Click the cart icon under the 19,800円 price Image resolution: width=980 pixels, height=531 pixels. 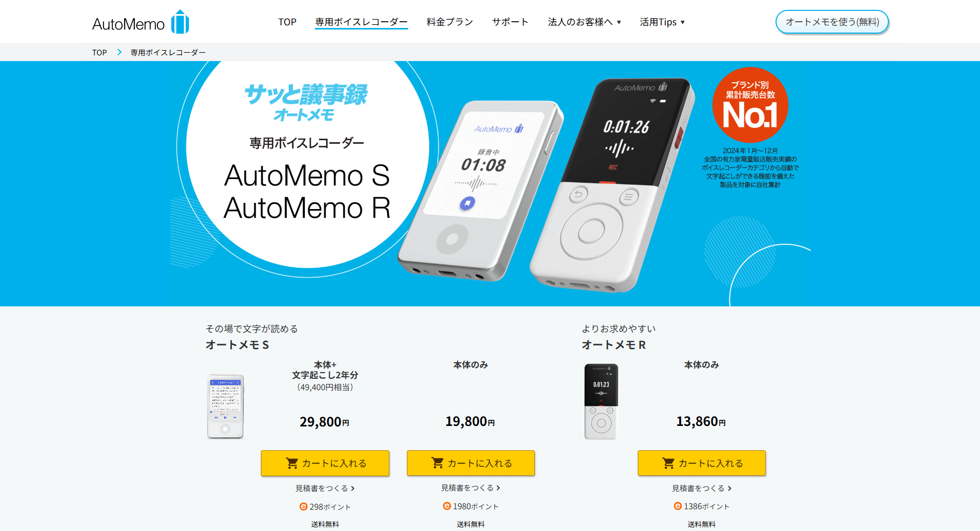[437, 463]
